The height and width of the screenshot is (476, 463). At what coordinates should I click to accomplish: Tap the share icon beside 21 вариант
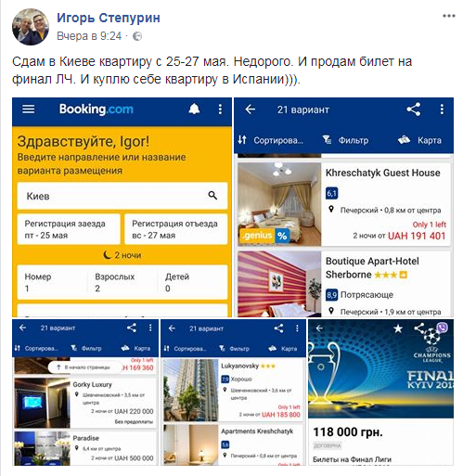coord(414,109)
